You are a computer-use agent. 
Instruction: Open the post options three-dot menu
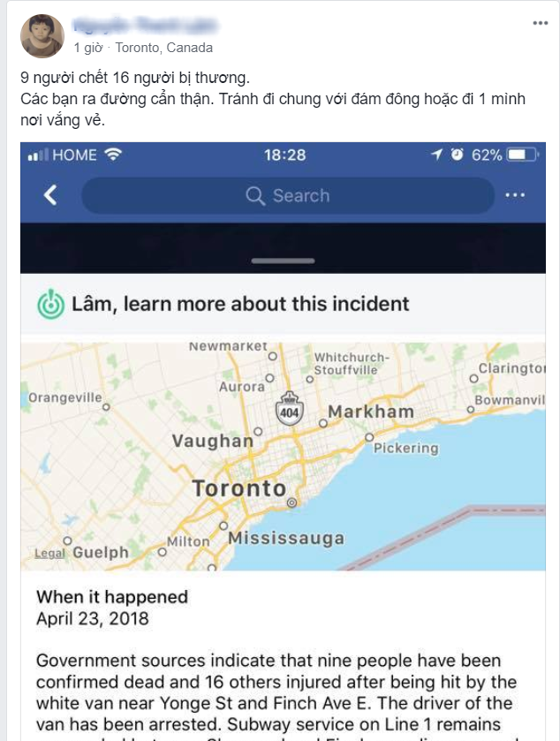pyautogui.click(x=539, y=22)
